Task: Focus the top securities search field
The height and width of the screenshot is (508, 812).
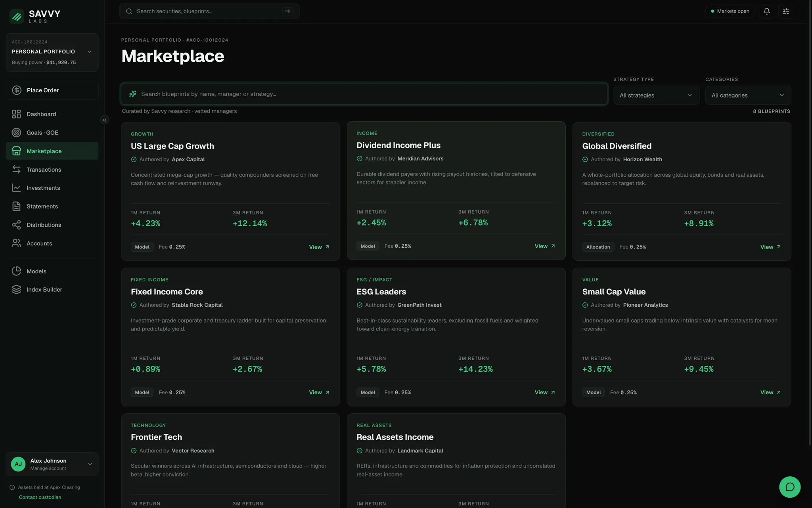Action: pos(209,11)
